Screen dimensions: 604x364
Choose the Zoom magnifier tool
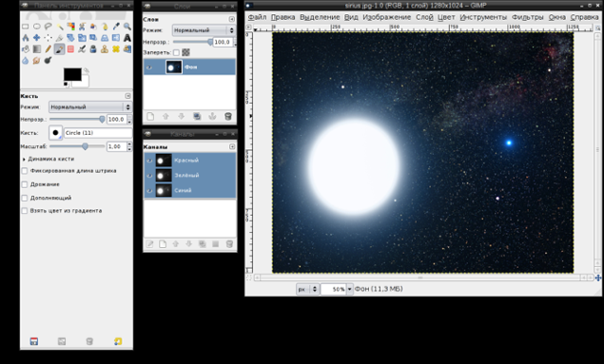tap(127, 27)
